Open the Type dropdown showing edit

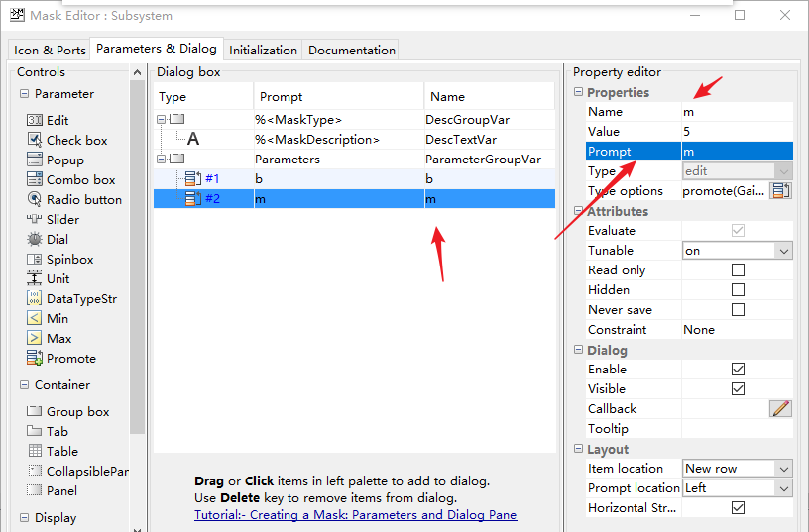coord(738,171)
